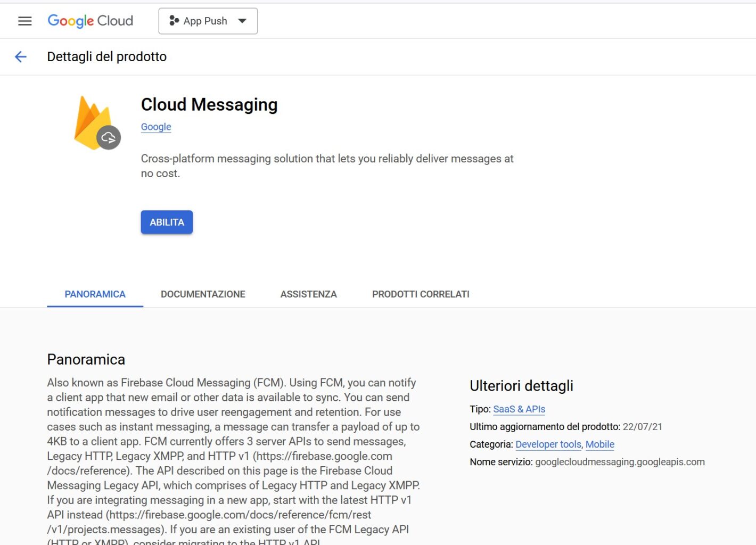Select the googlecloudmessaging.googleapis.com service name
Screen dimensions: 756x545
620,462
